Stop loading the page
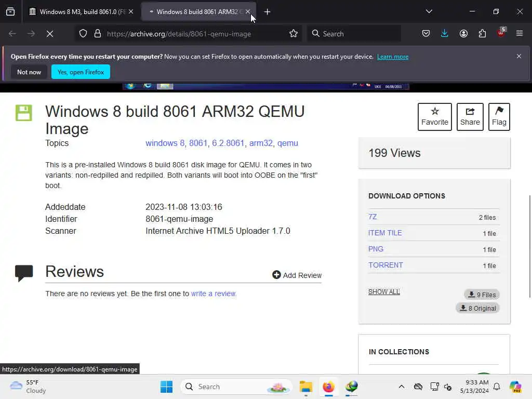This screenshot has width=532, height=399. (x=50, y=34)
